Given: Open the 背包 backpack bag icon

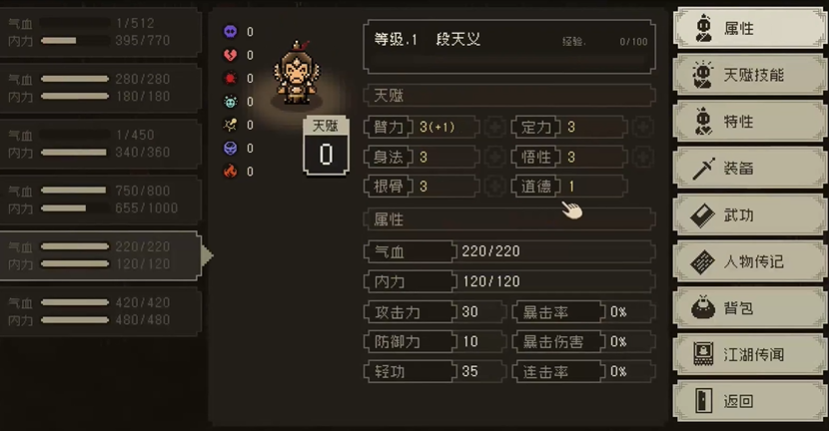Looking at the screenshot, I should click(703, 308).
